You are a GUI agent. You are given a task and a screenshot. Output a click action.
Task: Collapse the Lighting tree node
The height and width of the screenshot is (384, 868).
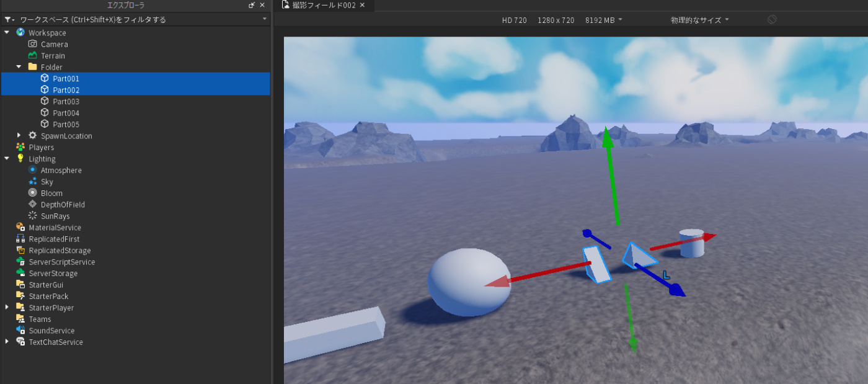pos(7,159)
